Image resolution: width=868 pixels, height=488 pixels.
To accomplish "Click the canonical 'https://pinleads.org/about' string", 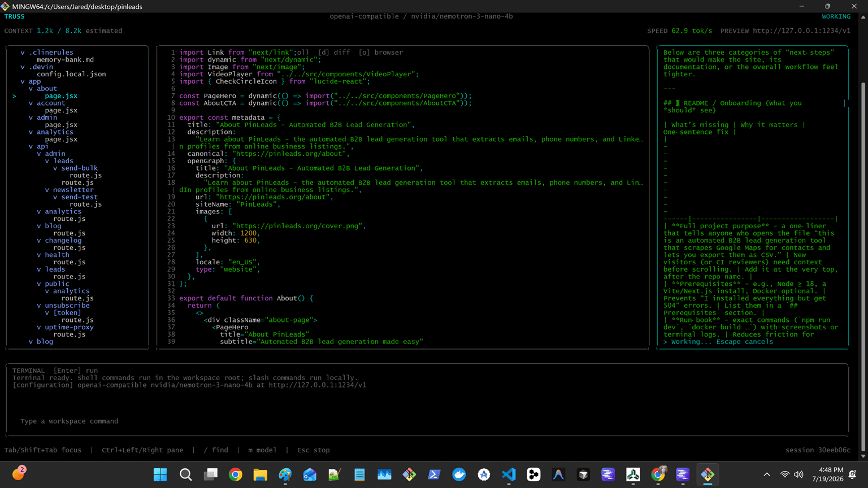I will [x=291, y=154].
